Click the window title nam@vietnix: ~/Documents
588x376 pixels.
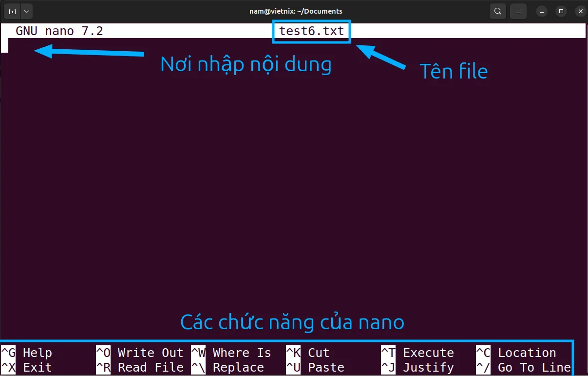click(x=296, y=11)
